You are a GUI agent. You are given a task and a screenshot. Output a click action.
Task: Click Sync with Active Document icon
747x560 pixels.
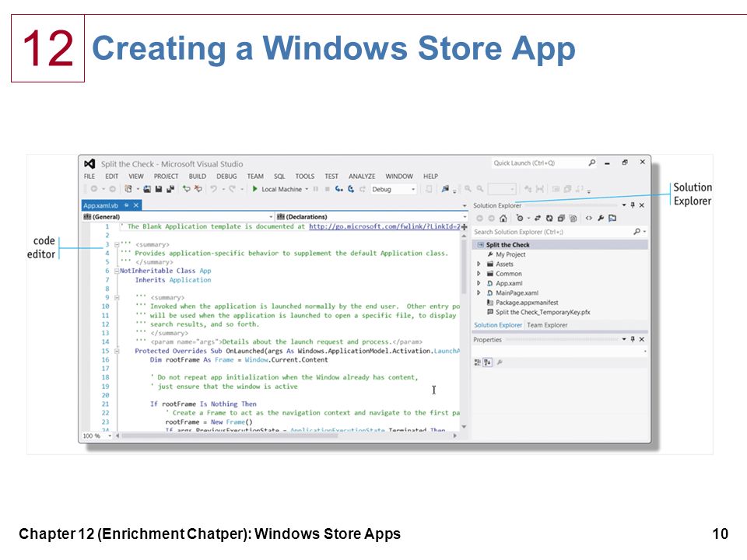[538, 218]
